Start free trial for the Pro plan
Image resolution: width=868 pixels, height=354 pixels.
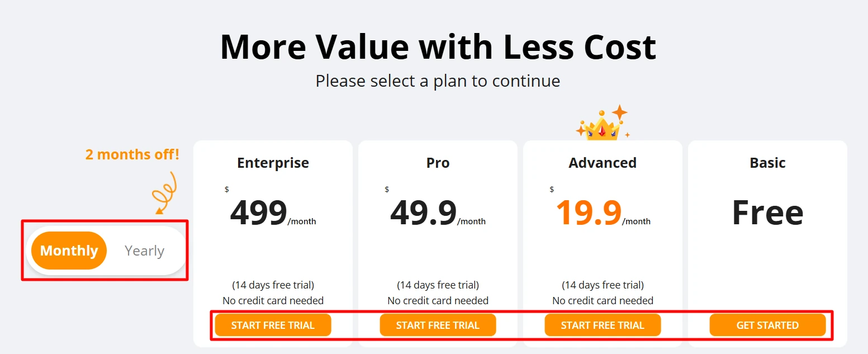point(438,324)
